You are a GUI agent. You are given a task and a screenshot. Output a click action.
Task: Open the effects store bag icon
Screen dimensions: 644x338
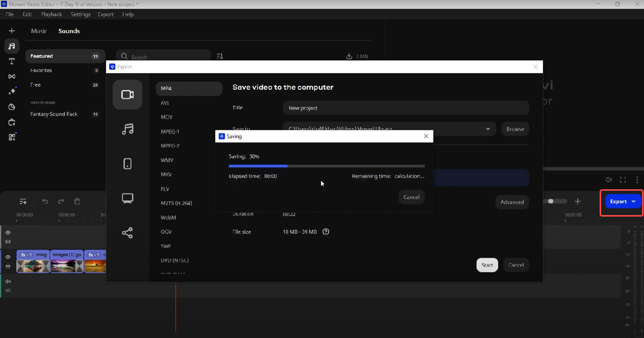click(12, 122)
